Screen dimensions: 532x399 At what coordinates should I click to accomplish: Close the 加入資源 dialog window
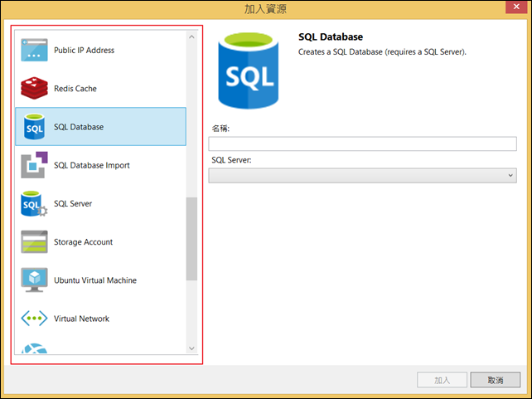(x=515, y=8)
